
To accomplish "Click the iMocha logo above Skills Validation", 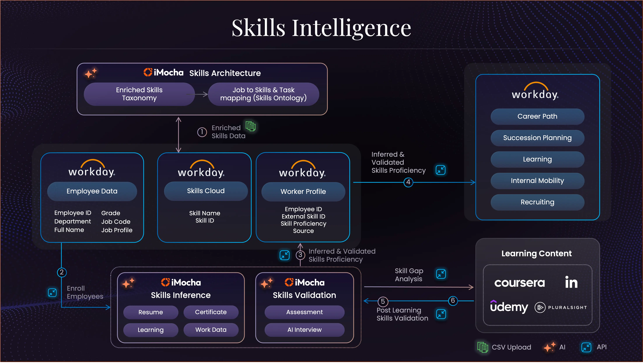I will point(304,283).
